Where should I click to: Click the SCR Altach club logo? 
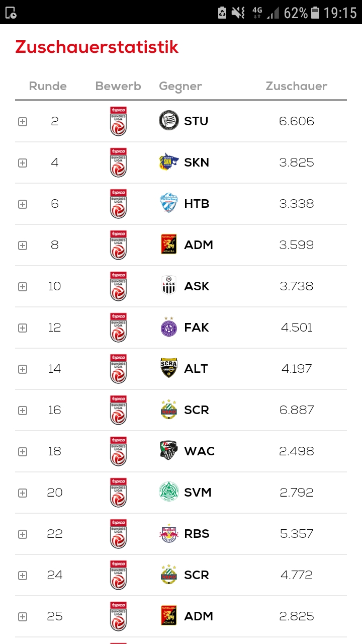pyautogui.click(x=169, y=369)
